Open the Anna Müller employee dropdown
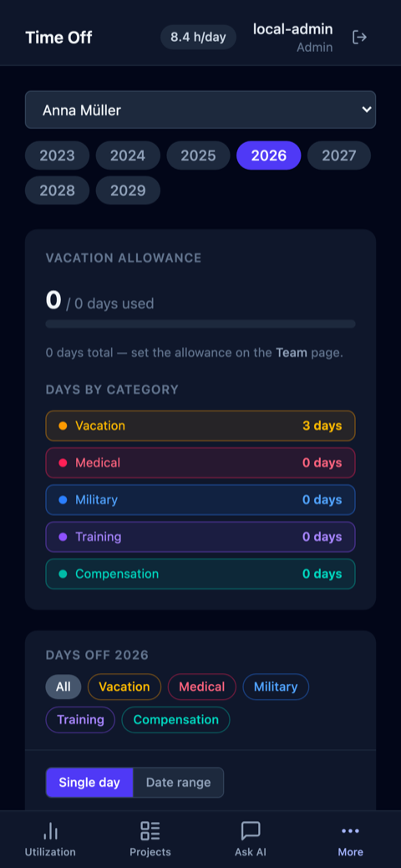 (200, 110)
